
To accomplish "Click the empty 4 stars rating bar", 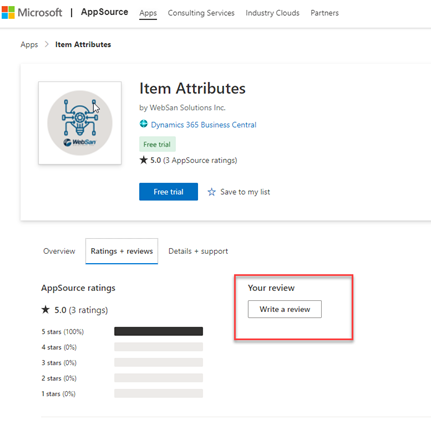I will point(158,347).
